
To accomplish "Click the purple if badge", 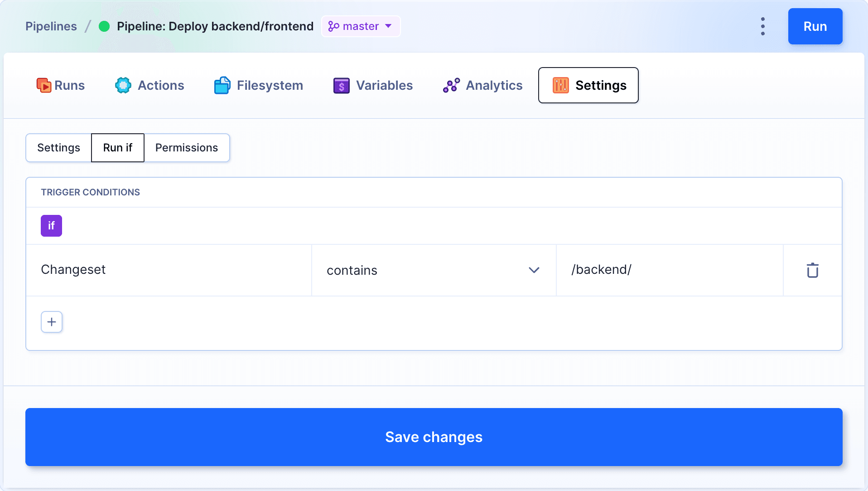I will [x=52, y=226].
